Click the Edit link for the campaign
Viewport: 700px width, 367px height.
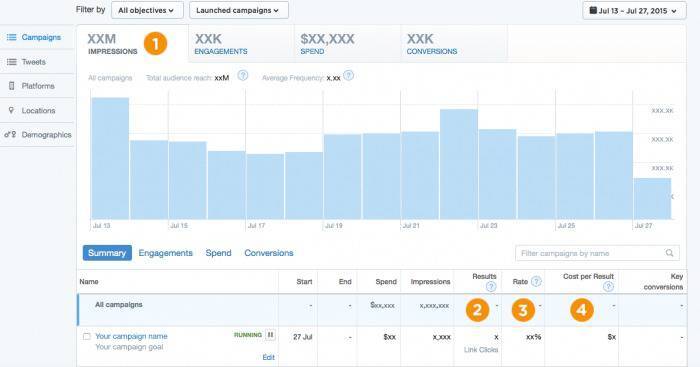[x=268, y=357]
